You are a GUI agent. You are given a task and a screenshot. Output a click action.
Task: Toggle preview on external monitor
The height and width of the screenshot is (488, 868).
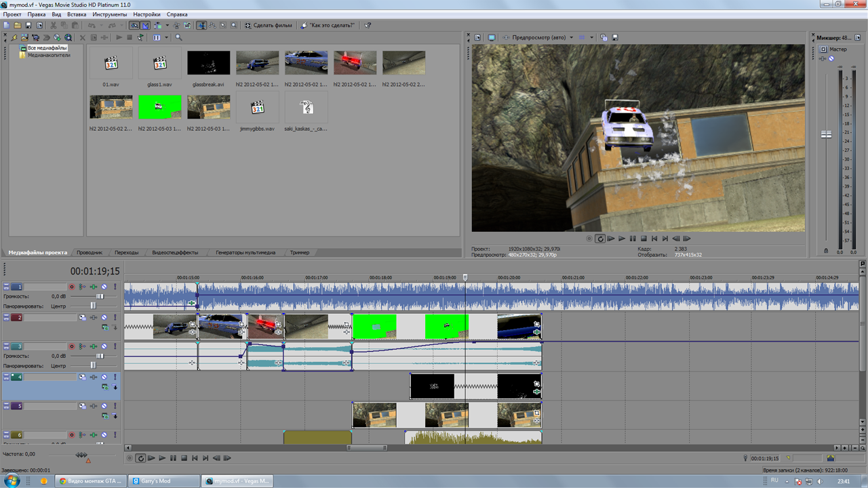coord(492,37)
